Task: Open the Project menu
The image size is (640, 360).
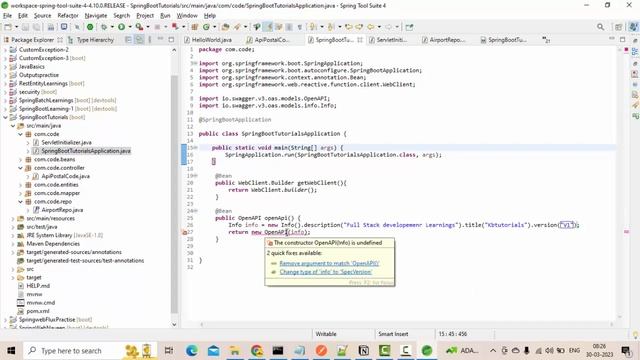Action: (x=145, y=16)
